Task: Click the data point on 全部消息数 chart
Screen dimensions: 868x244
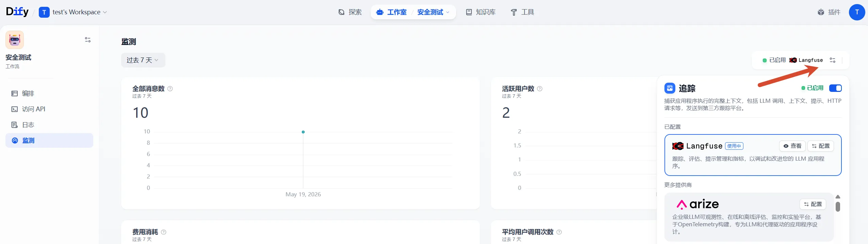Action: pyautogui.click(x=303, y=132)
